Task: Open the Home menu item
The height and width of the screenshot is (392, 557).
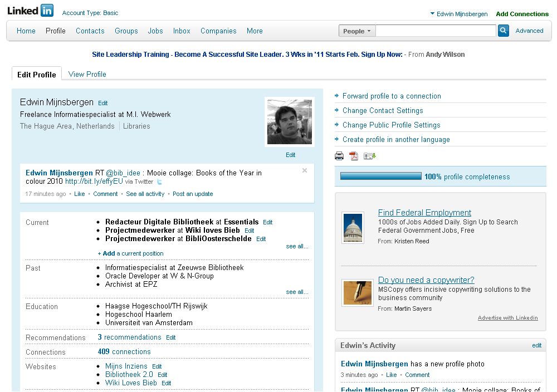Action: (26, 31)
